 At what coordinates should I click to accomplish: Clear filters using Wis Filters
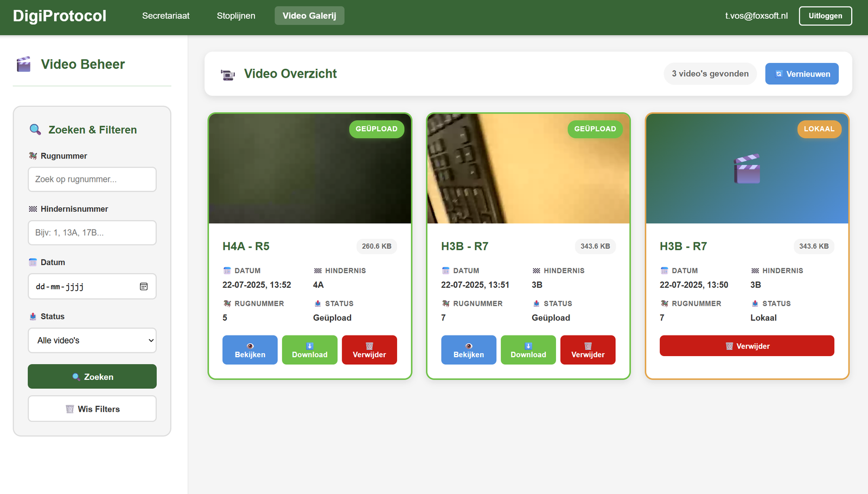coord(92,409)
